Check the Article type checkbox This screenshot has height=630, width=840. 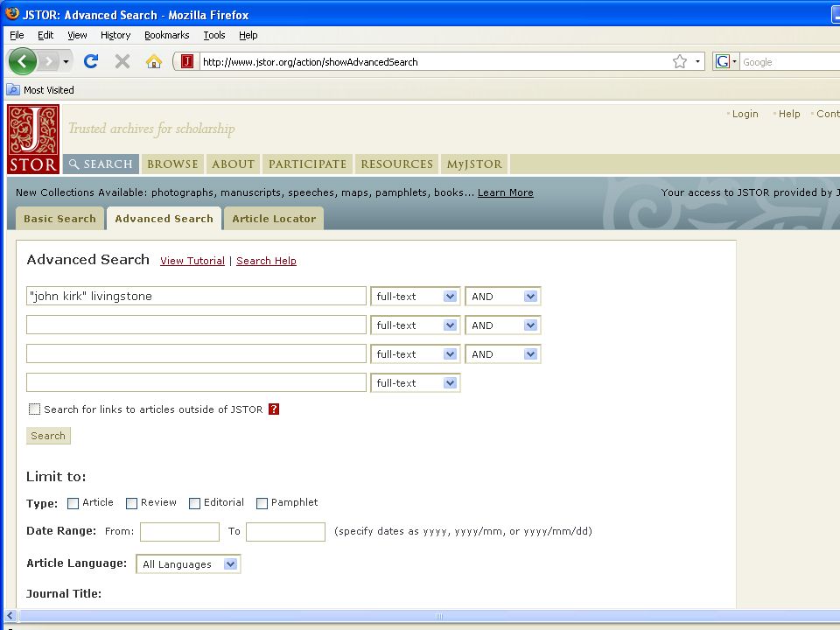[73, 503]
